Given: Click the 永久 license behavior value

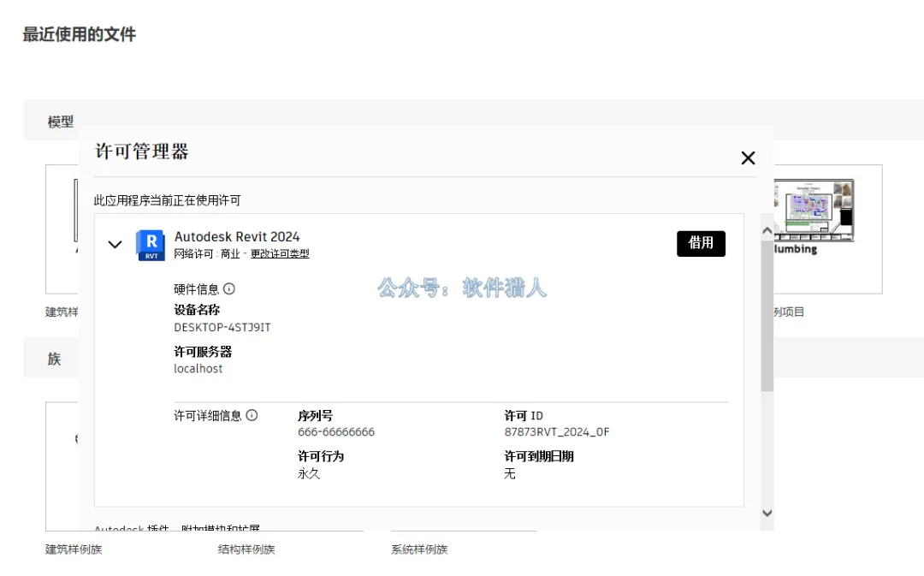Looking at the screenshot, I should pos(309,473).
